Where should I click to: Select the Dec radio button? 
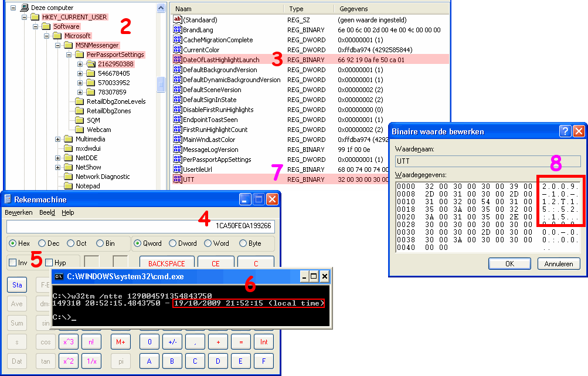point(43,243)
